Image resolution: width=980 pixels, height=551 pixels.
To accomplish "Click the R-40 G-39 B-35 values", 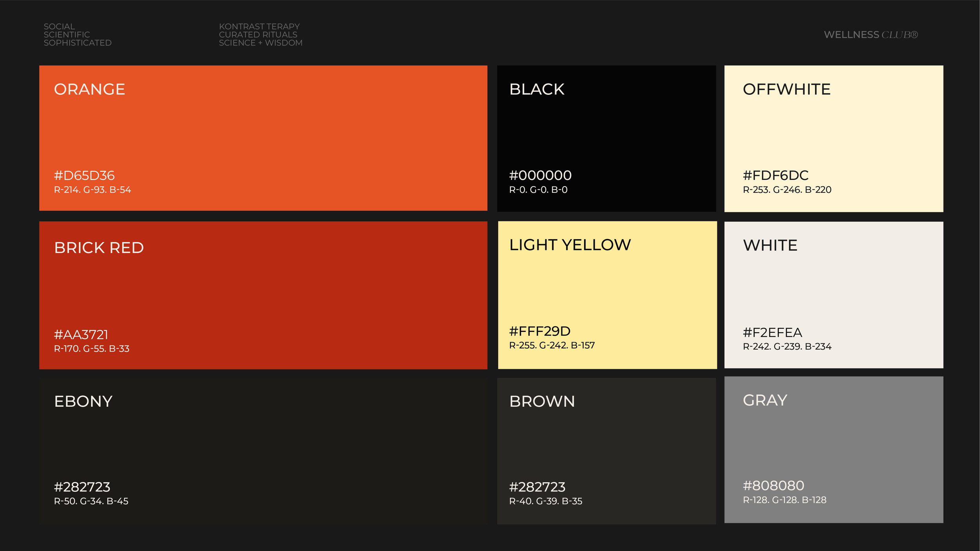I will point(545,501).
